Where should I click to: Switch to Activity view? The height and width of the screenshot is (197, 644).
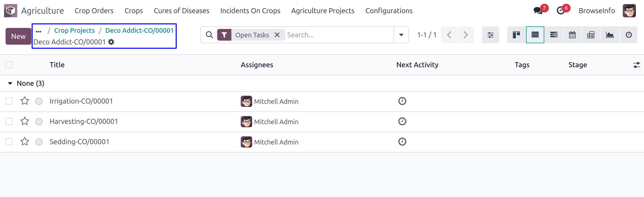point(629,35)
